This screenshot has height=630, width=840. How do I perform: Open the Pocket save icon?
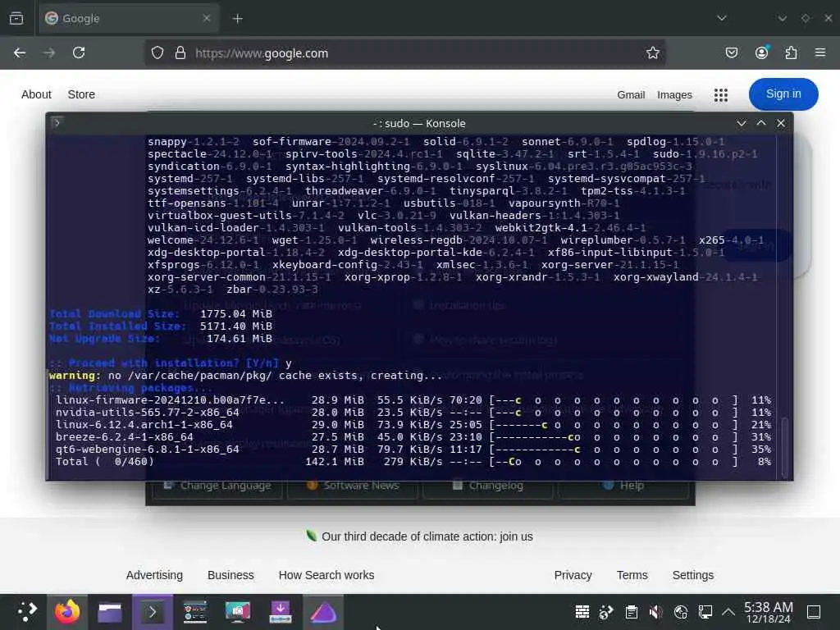point(731,53)
